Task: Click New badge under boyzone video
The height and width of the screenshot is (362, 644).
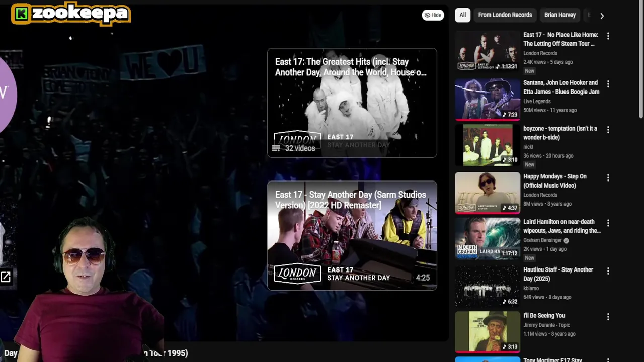Action: pyautogui.click(x=529, y=165)
